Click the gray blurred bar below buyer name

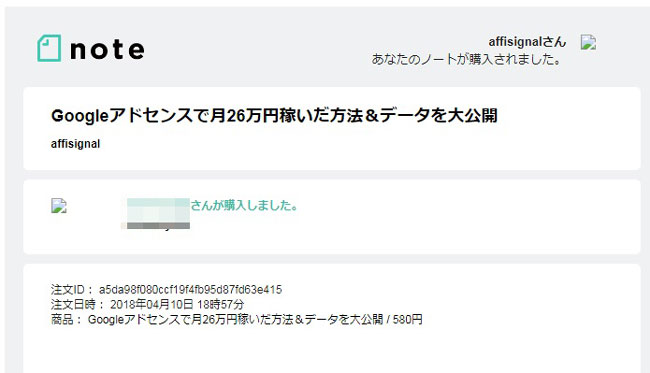click(158, 225)
